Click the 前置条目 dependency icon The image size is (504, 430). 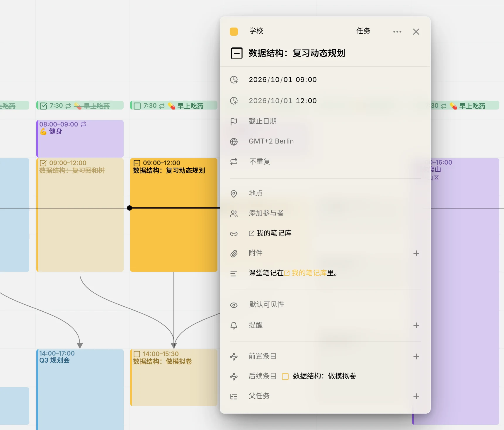(x=234, y=356)
